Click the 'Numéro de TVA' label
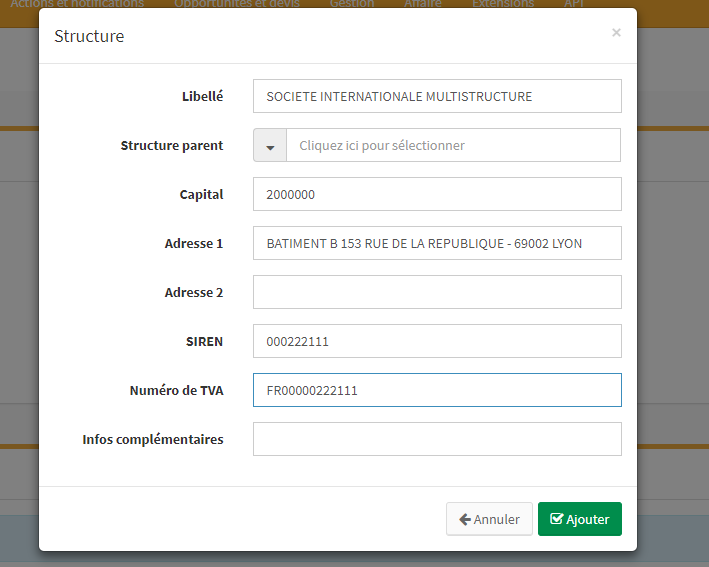 click(x=176, y=390)
